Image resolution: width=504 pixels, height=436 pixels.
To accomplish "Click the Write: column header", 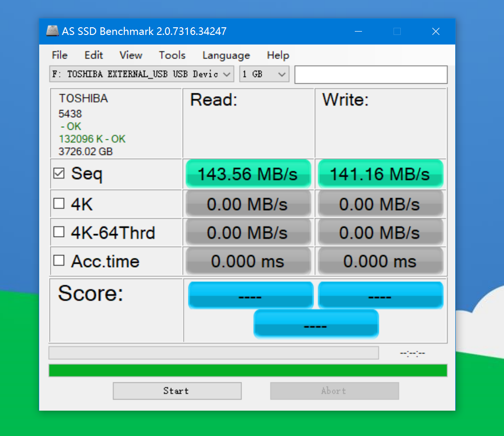I will 345,100.
